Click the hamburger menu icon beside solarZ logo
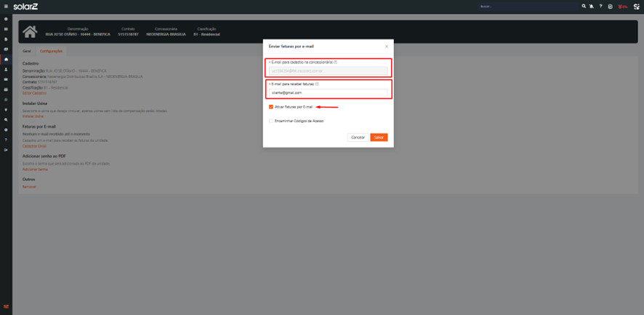The height and width of the screenshot is (315, 644). coord(6,7)
